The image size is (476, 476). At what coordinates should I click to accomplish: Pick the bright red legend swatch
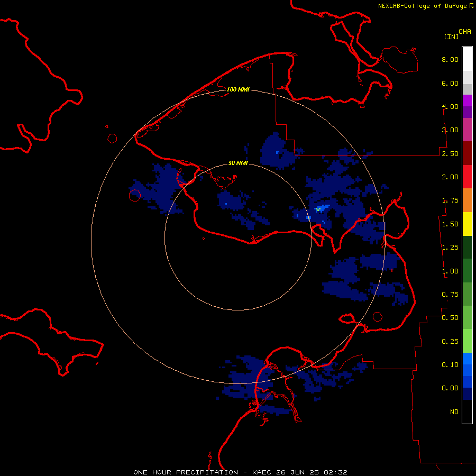[x=467, y=177]
